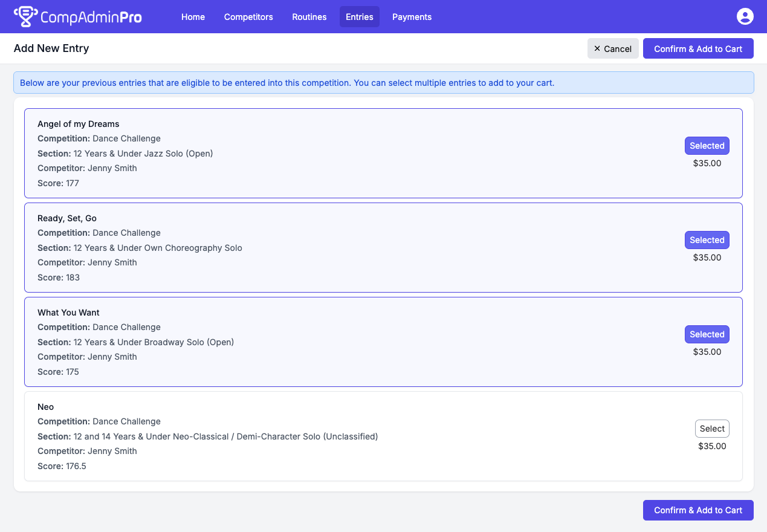Click the Neo entry title
This screenshot has width=767, height=532.
[x=46, y=407]
